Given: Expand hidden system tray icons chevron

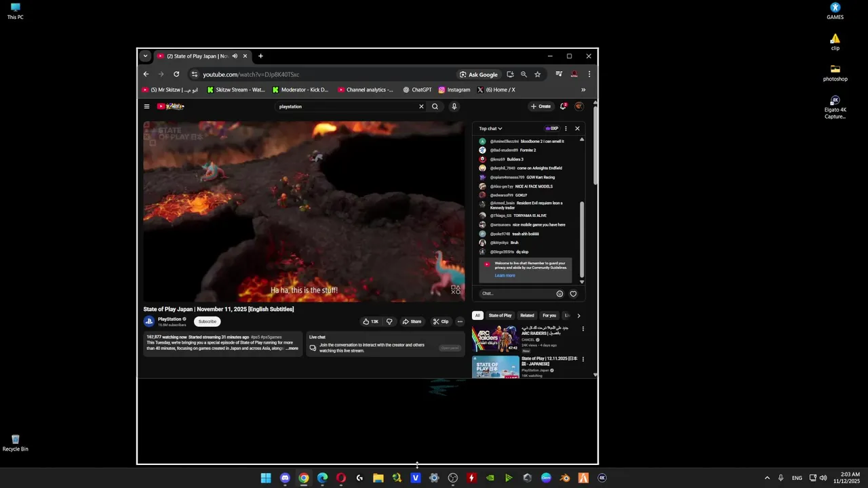Looking at the screenshot, I should point(767,478).
